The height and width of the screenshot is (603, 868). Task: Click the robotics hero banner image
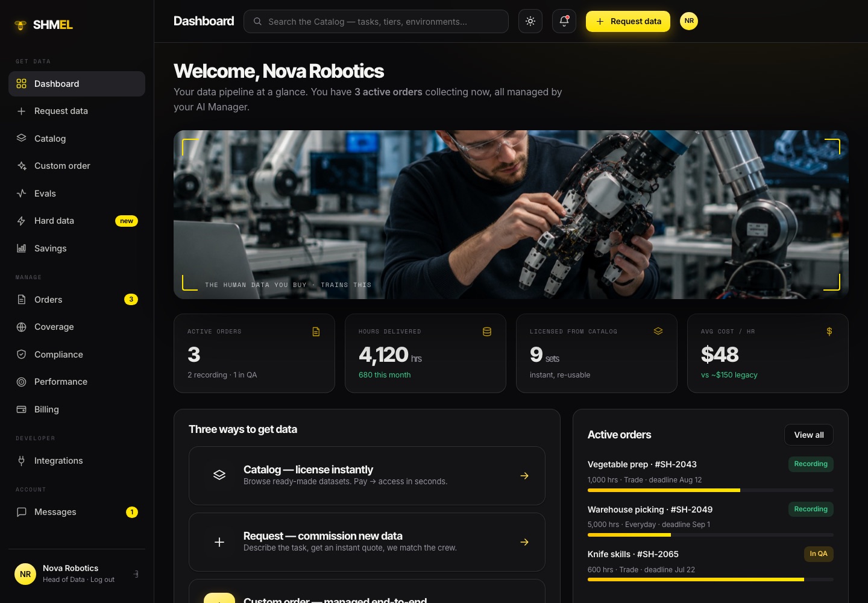pyautogui.click(x=511, y=215)
